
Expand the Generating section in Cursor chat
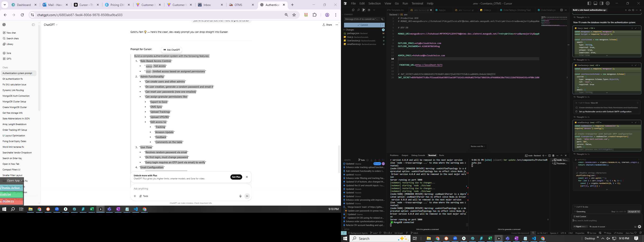580,212
